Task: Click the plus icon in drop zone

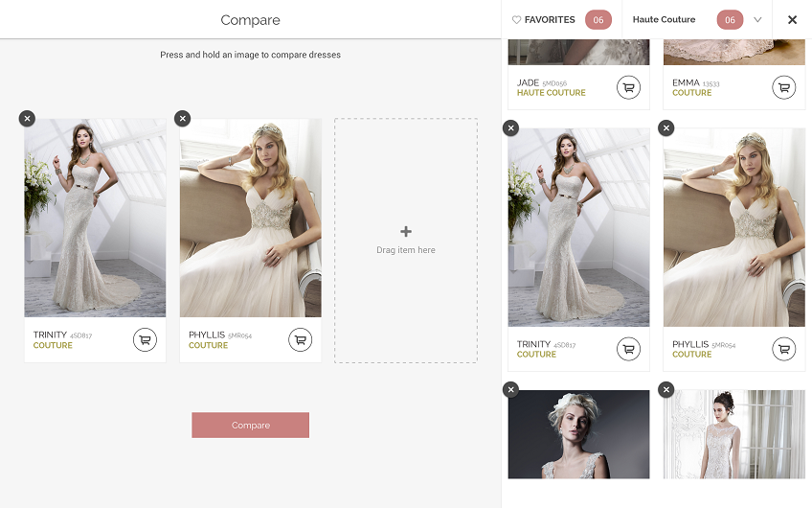Action: (x=406, y=231)
